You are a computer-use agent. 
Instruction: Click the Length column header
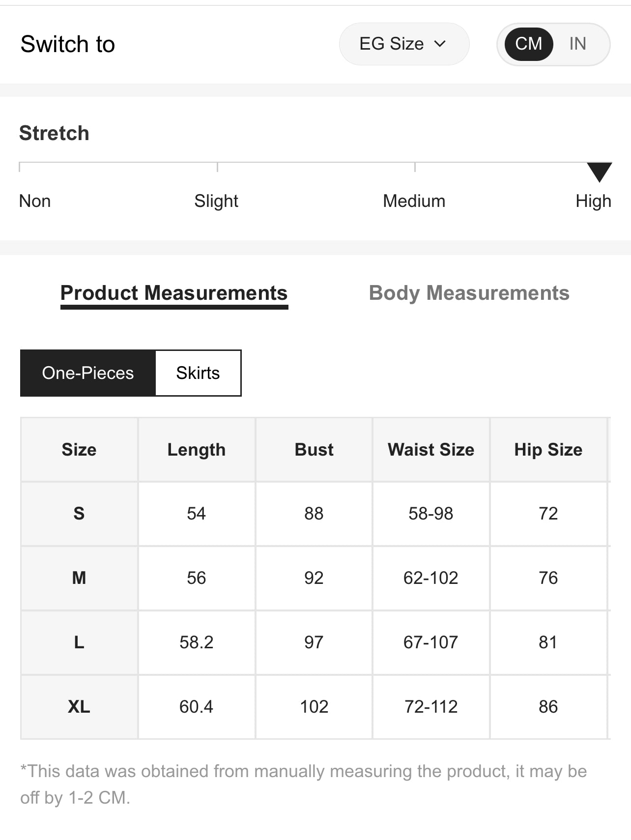(x=197, y=450)
